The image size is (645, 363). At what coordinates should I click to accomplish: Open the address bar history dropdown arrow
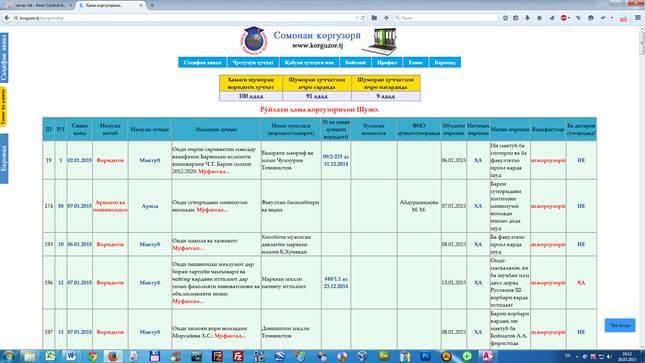pyautogui.click(x=357, y=18)
